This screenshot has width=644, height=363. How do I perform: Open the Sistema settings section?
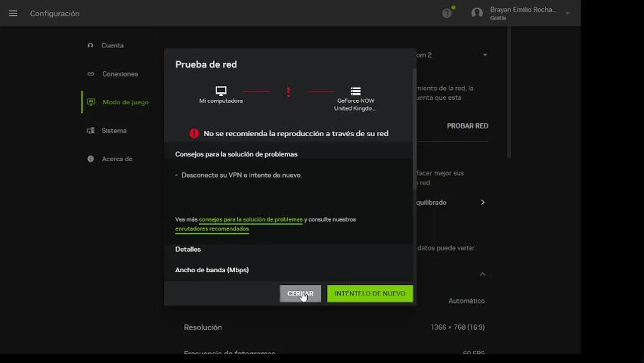click(x=114, y=131)
